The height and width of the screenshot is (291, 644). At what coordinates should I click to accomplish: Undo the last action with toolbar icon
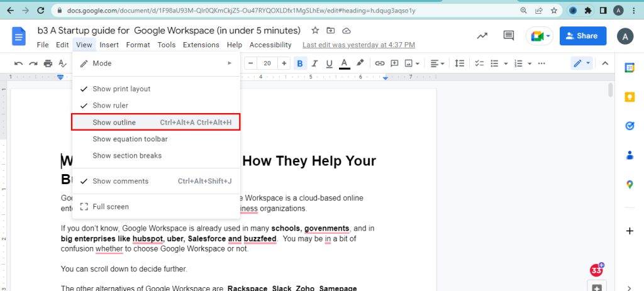[x=18, y=63]
